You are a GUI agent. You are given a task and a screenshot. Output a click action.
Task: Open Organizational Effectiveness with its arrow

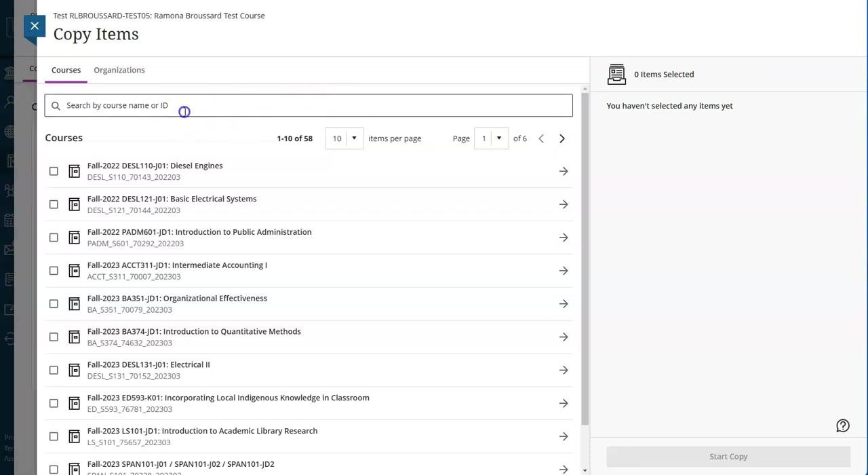[564, 304]
